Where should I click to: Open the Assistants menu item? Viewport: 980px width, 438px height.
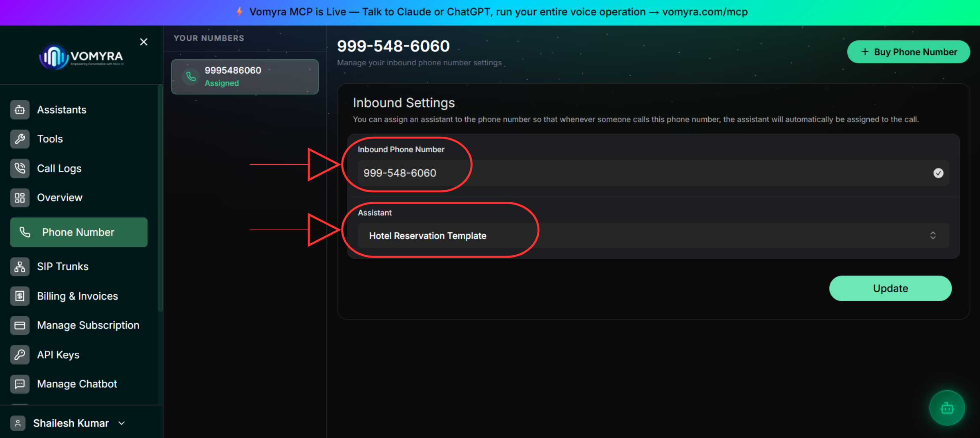[79, 110]
